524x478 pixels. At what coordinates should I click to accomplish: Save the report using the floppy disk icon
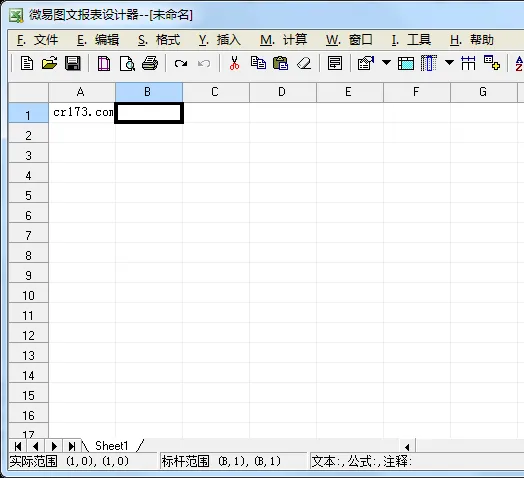(73, 63)
